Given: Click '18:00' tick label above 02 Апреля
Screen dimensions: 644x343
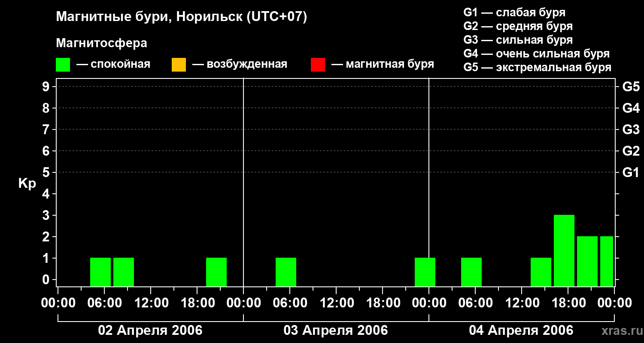Looking at the screenshot, I should pos(197,303).
